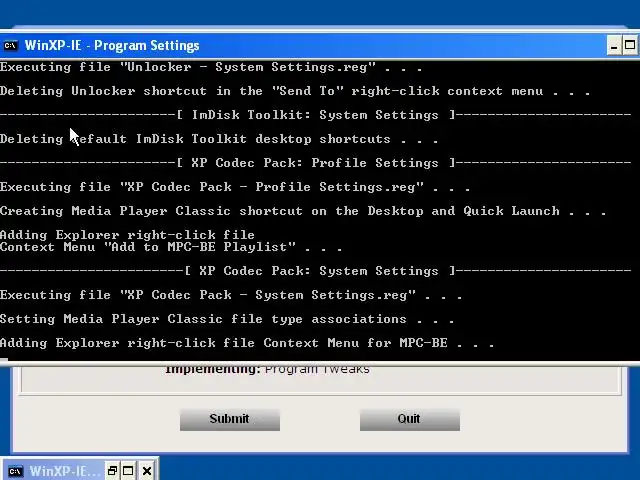Click the 'XP Codec Pack: System Settings' header
Image resolution: width=640 pixels, height=480 pixels.
tap(316, 271)
